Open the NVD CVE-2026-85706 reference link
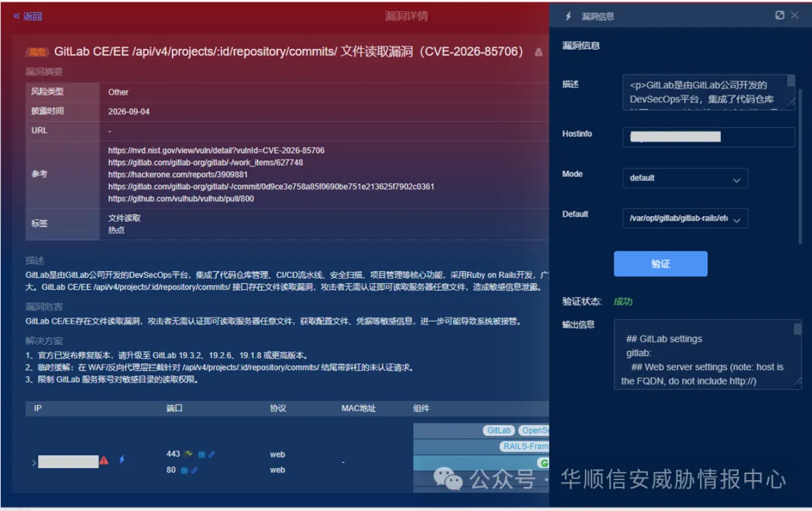The width and height of the screenshot is (812, 511). [216, 151]
